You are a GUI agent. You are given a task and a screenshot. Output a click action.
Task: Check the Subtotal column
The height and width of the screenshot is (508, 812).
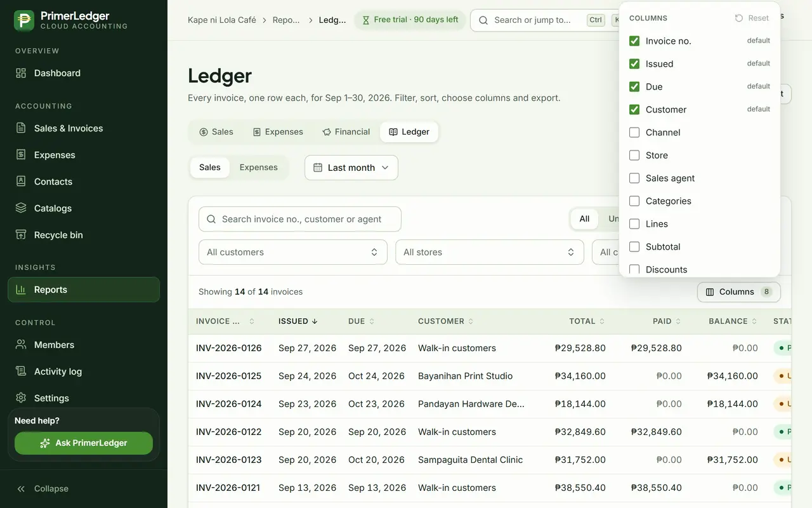(634, 246)
